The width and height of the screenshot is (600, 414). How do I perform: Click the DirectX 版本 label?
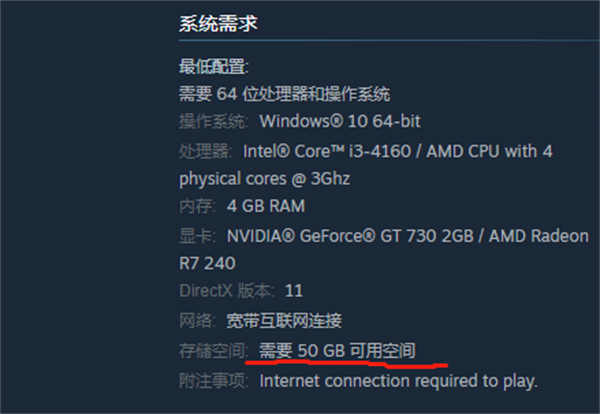point(225,292)
